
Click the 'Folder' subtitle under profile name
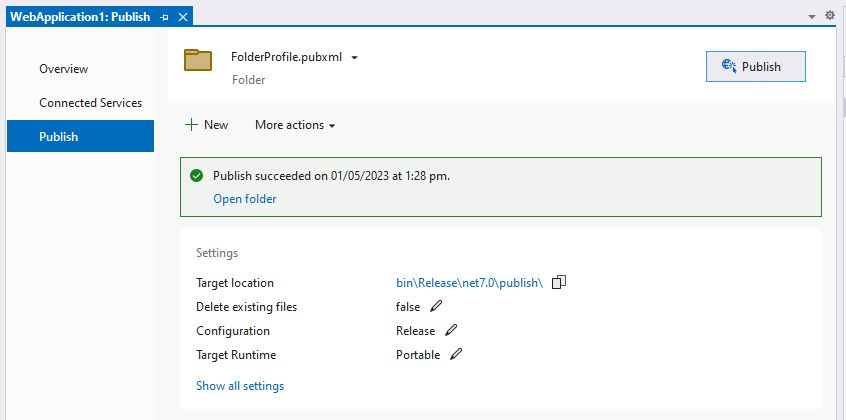point(249,80)
